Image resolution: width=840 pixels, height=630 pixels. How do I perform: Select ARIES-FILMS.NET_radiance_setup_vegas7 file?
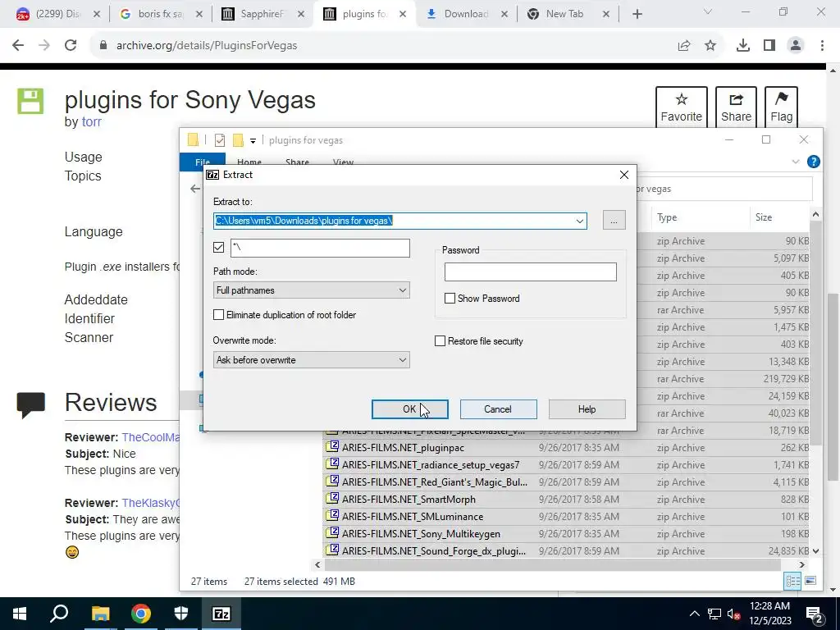point(431,465)
